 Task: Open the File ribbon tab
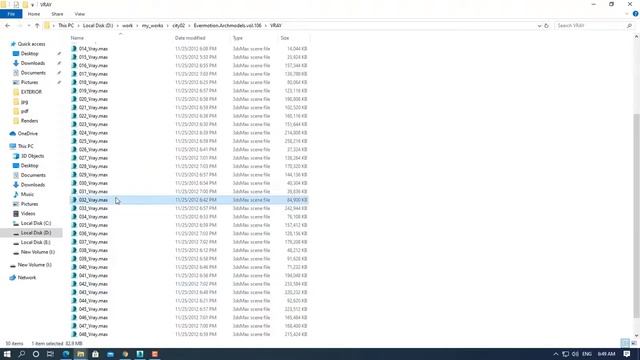tap(11, 14)
